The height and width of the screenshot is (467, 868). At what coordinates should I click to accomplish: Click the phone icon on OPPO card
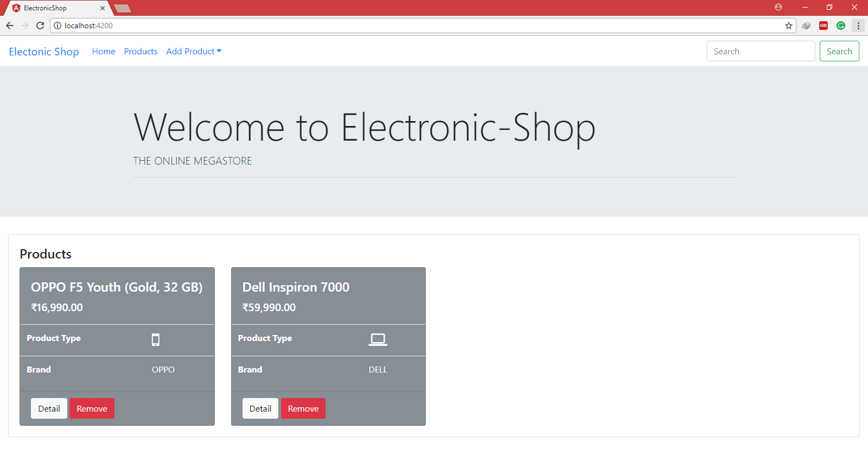156,340
